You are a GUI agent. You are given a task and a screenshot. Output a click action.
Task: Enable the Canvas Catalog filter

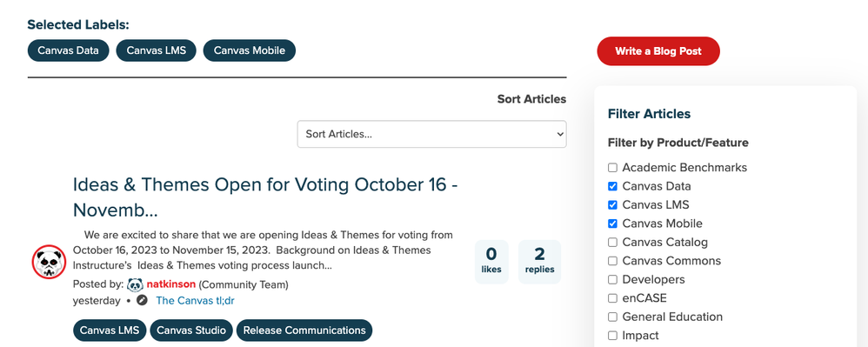click(612, 243)
